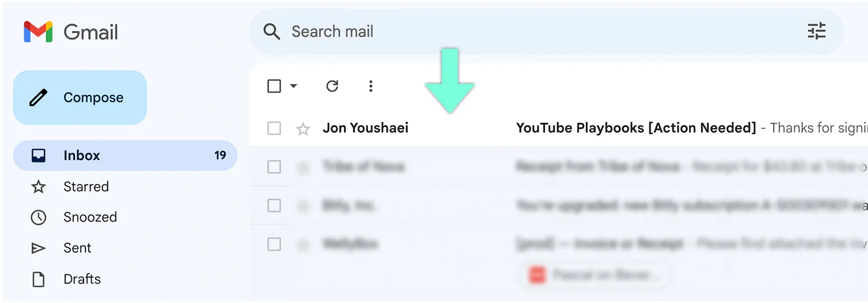Check the select-all messages checkbox

pos(274,86)
